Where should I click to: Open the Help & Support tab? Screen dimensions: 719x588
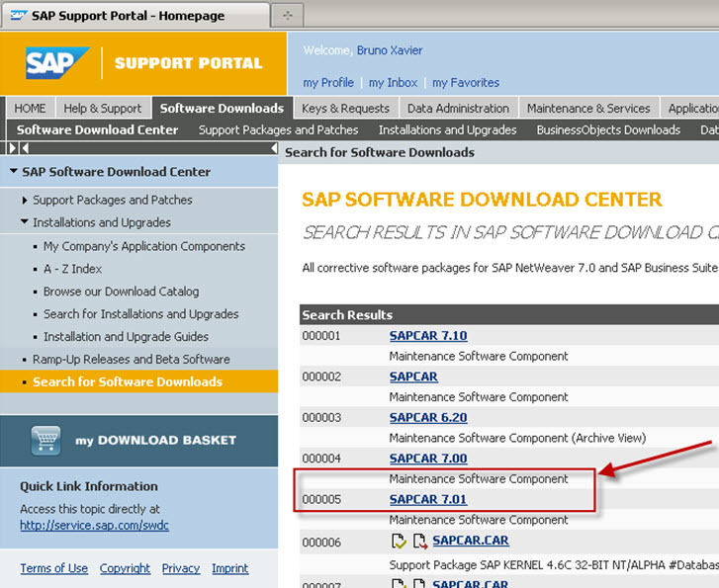point(103,109)
